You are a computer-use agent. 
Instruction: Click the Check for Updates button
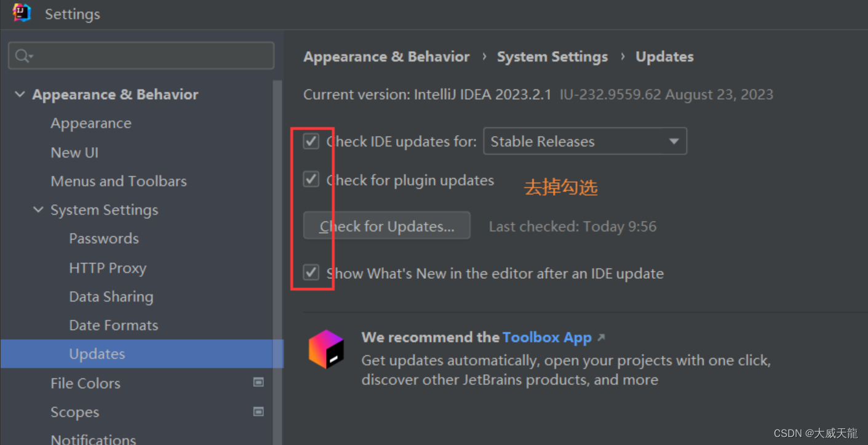387,226
